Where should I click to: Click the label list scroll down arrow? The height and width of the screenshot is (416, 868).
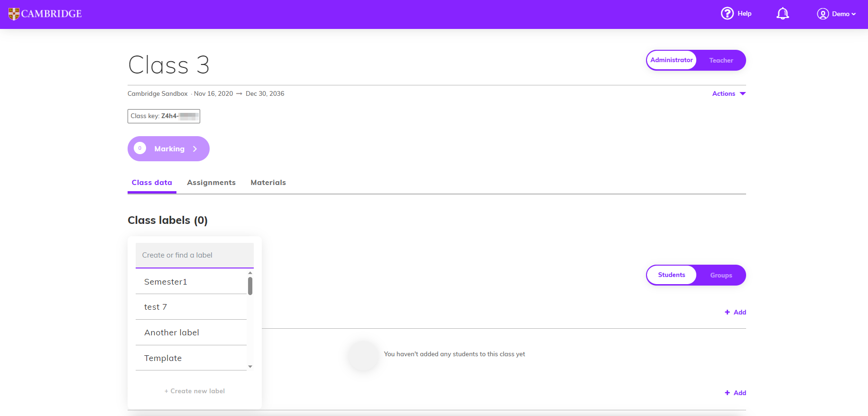coord(250,367)
